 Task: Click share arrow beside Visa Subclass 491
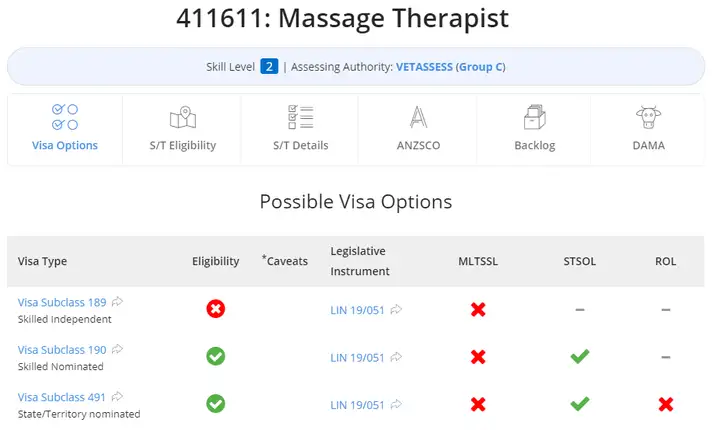pyautogui.click(x=118, y=396)
